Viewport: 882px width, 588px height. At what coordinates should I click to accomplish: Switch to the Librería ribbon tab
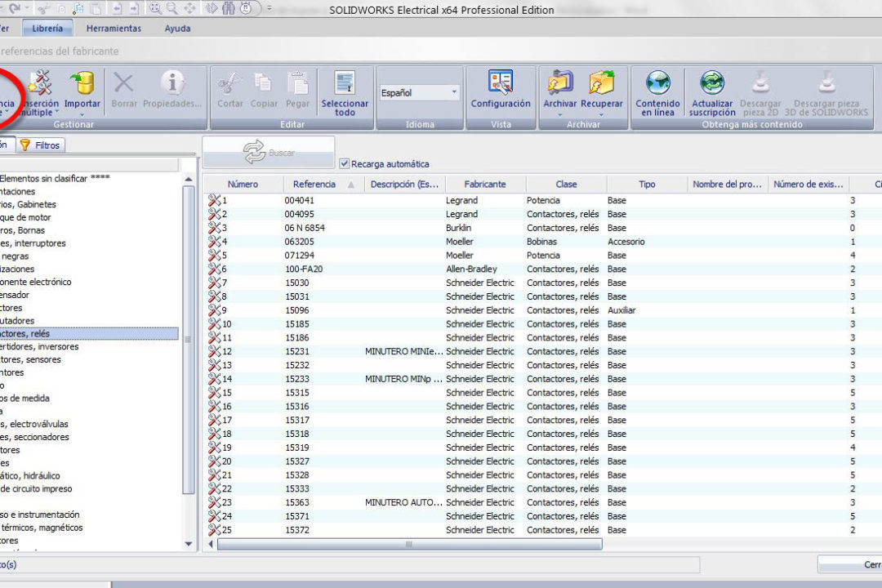[47, 28]
